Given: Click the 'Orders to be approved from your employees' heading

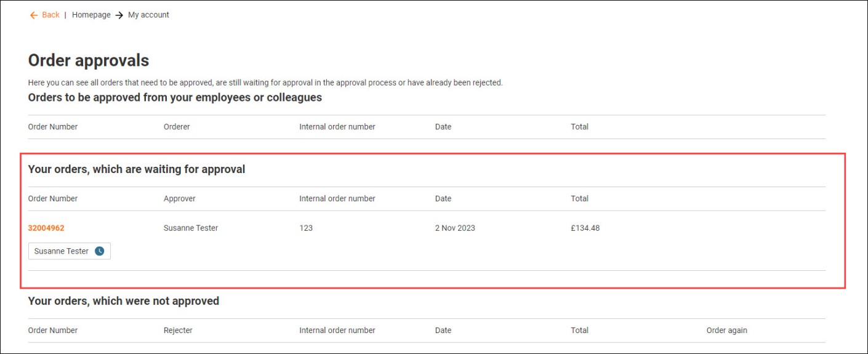Looking at the screenshot, I should pyautogui.click(x=175, y=97).
